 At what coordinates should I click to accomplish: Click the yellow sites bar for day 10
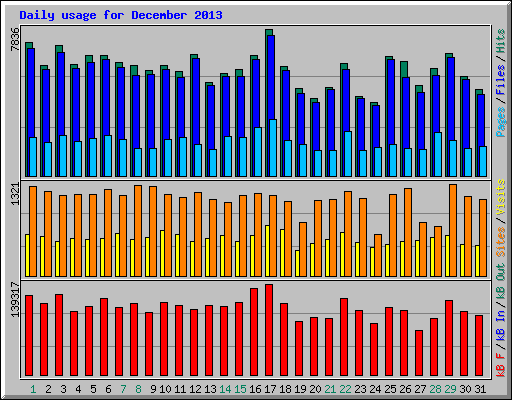click(162, 253)
